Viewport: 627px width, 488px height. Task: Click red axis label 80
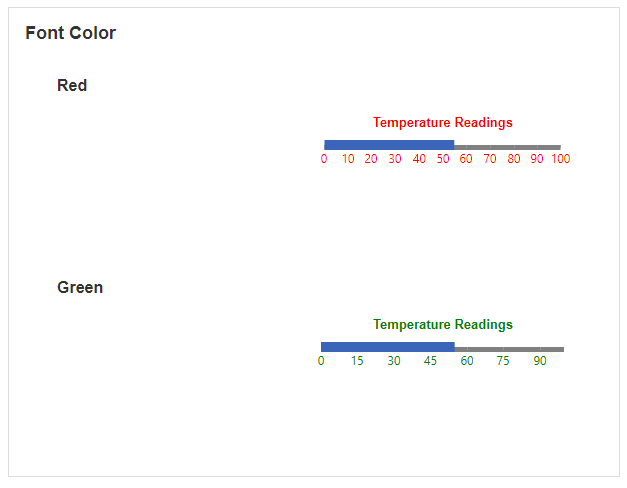point(513,159)
